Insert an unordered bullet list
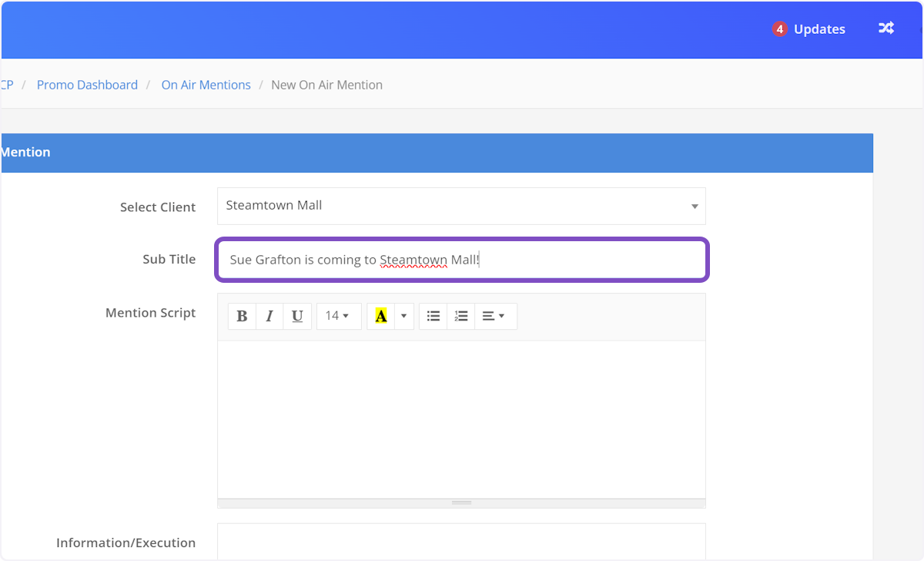924x561 pixels. pos(434,316)
